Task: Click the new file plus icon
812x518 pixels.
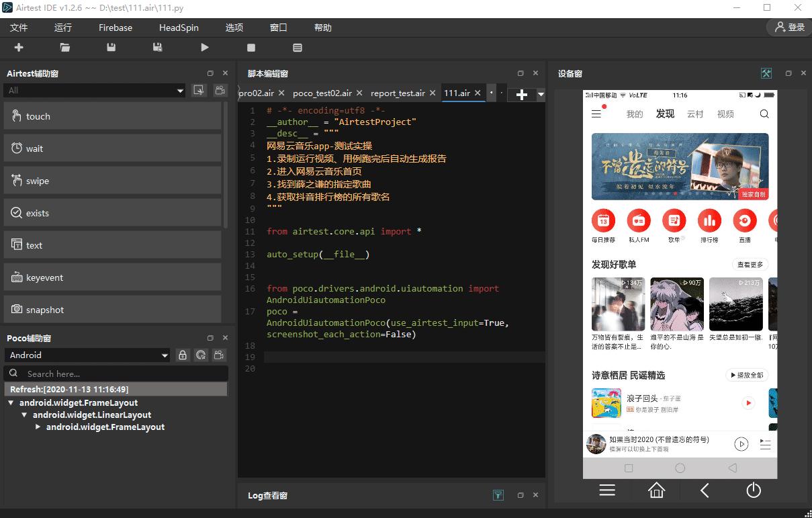Action: pyautogui.click(x=19, y=48)
